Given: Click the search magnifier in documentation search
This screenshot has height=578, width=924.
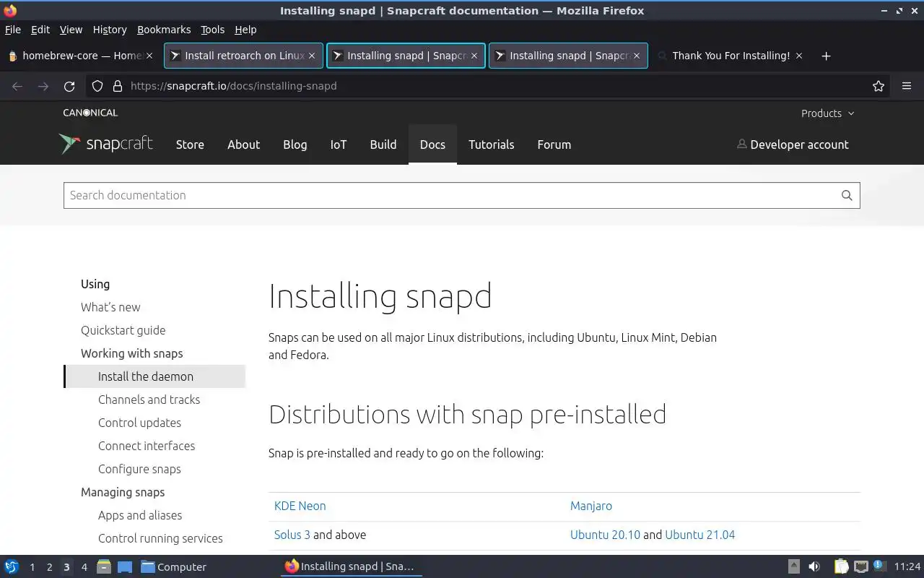Looking at the screenshot, I should pyautogui.click(x=847, y=195).
